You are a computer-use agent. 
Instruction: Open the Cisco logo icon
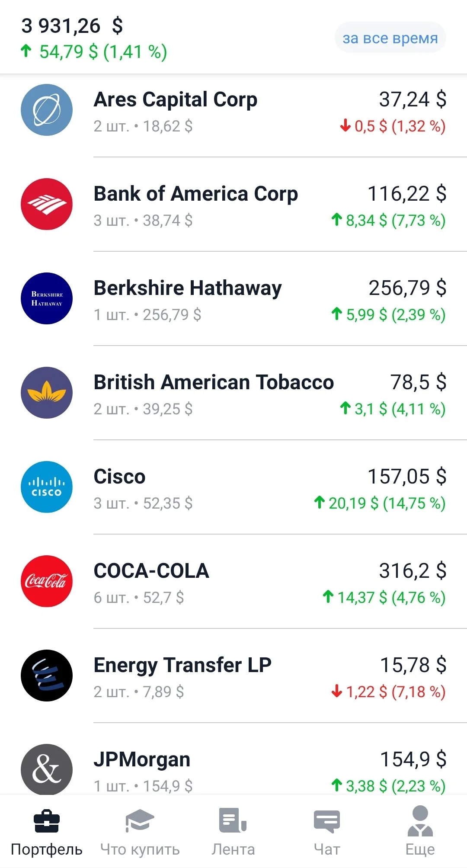(x=47, y=487)
